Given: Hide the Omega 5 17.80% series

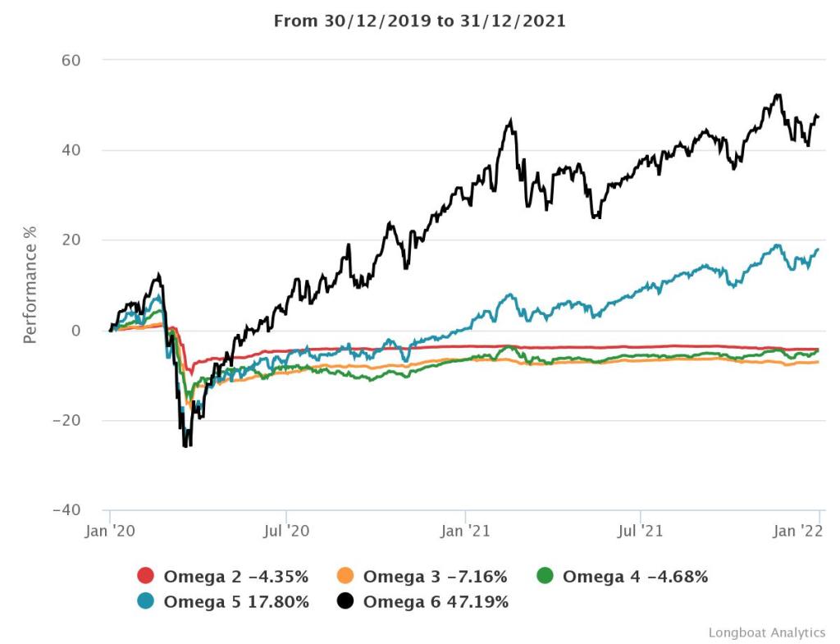Looking at the screenshot, I should tap(236, 602).
